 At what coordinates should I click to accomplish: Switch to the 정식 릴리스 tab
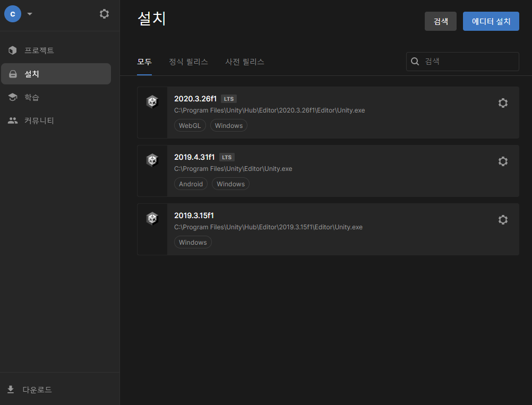188,62
